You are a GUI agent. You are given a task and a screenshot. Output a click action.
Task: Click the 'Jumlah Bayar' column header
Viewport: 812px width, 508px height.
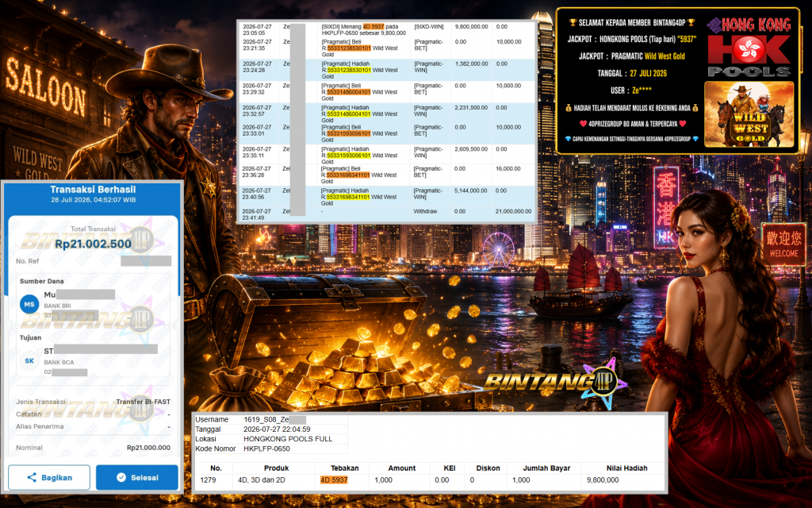point(546,468)
